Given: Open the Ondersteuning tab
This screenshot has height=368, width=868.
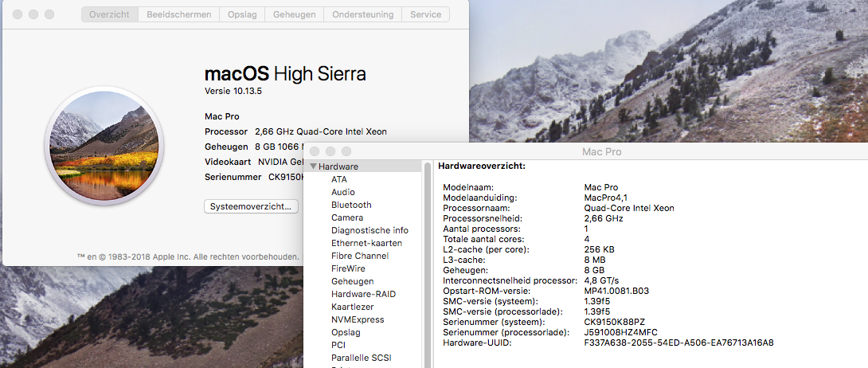Looking at the screenshot, I should (362, 14).
